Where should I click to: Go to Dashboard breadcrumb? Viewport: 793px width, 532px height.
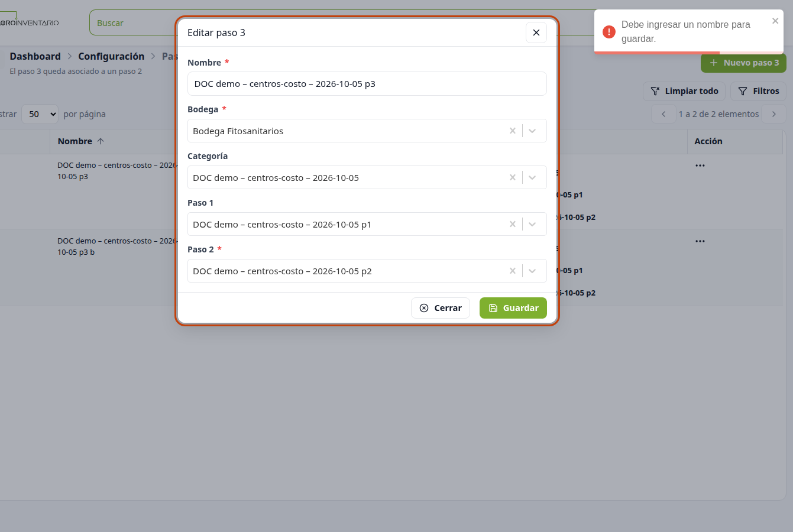click(35, 56)
